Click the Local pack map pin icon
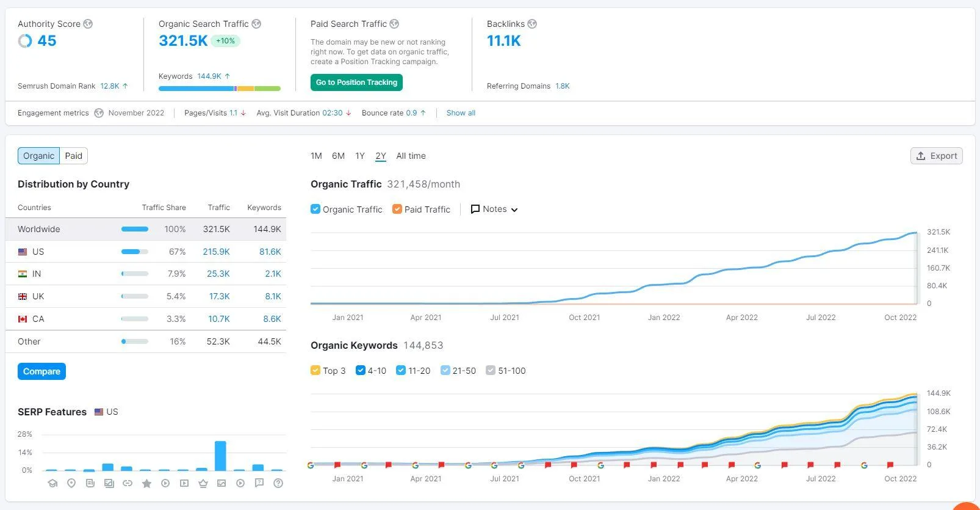 (x=71, y=483)
